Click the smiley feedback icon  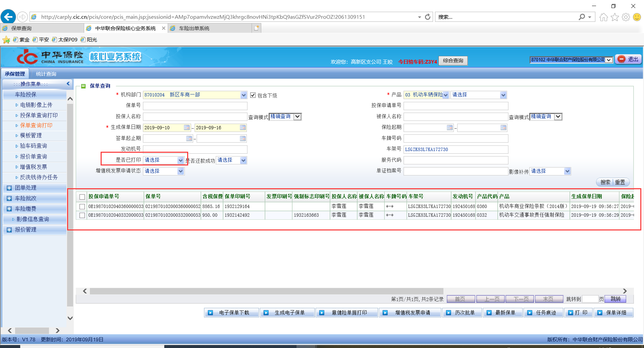(637, 17)
